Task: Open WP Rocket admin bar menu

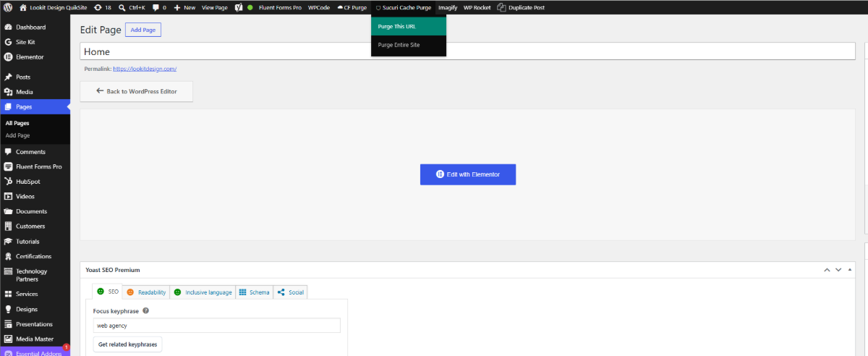Action: pos(477,7)
